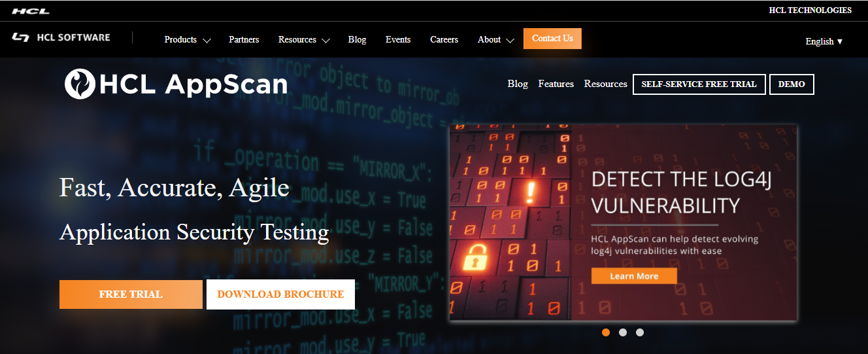Click Learn More on the Log4j banner

pyautogui.click(x=634, y=276)
